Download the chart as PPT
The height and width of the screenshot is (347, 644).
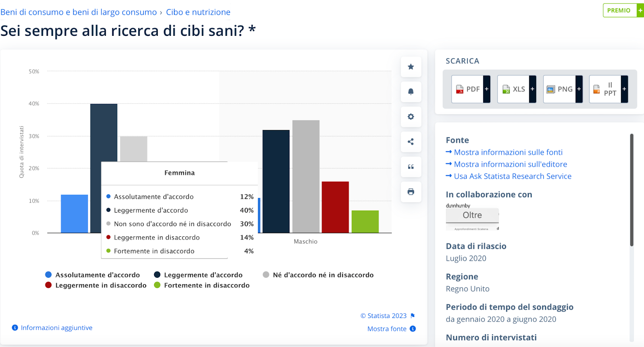click(609, 89)
